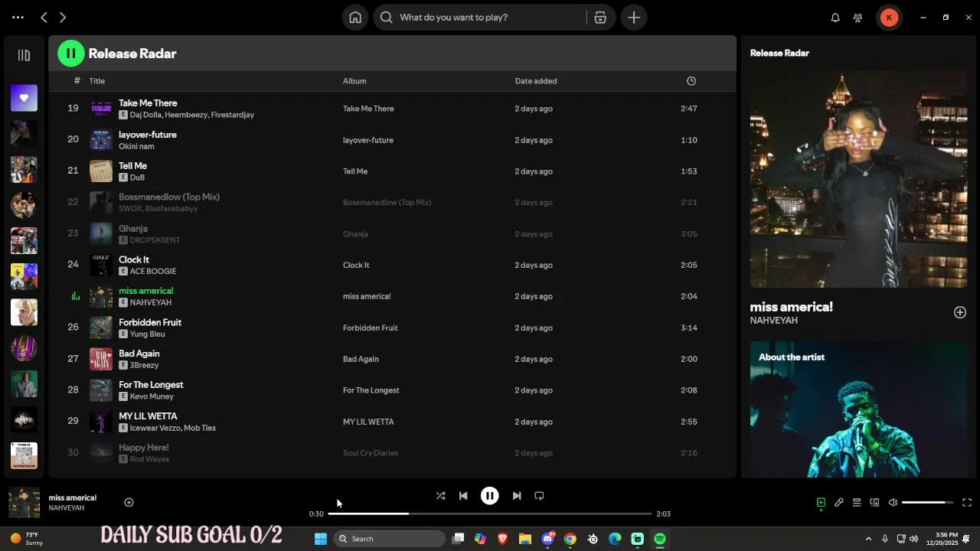Open the artist link ACE BOOGIE
The image size is (980, 551).
click(153, 272)
